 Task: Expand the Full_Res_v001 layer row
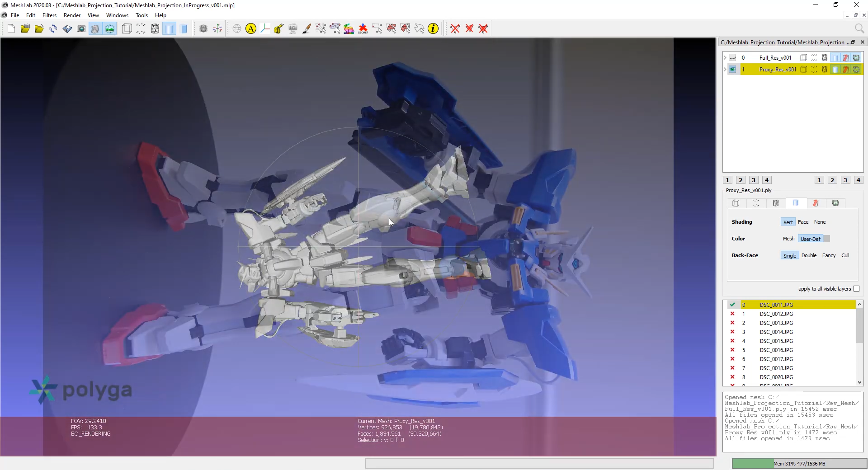coord(725,58)
